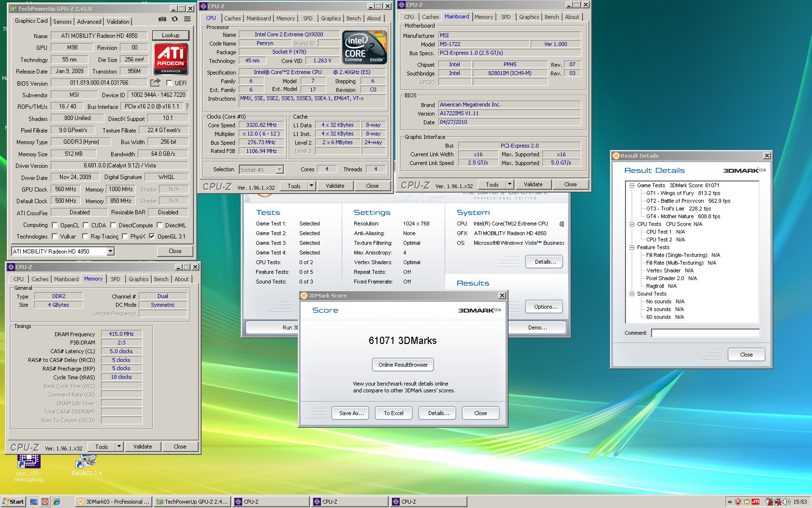
Task: Click the Show Desktop quick launch icon
Action: pos(34,502)
